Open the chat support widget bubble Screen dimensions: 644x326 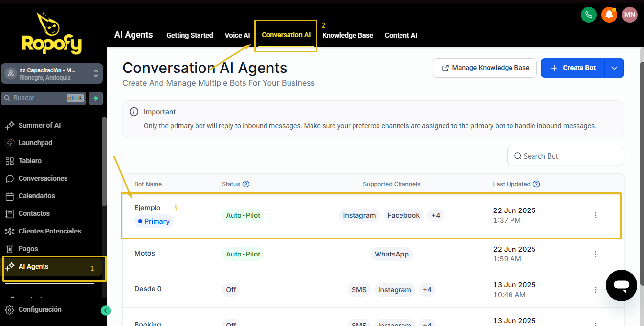(622, 285)
